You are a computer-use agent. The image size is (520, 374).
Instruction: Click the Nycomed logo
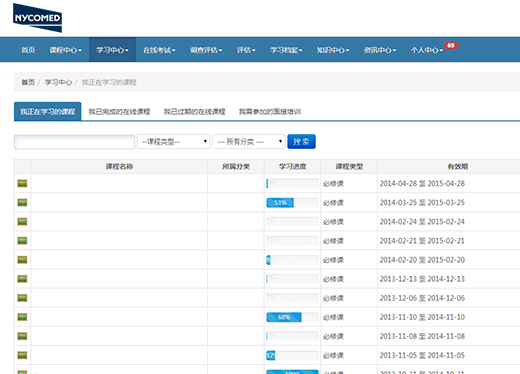(x=37, y=18)
